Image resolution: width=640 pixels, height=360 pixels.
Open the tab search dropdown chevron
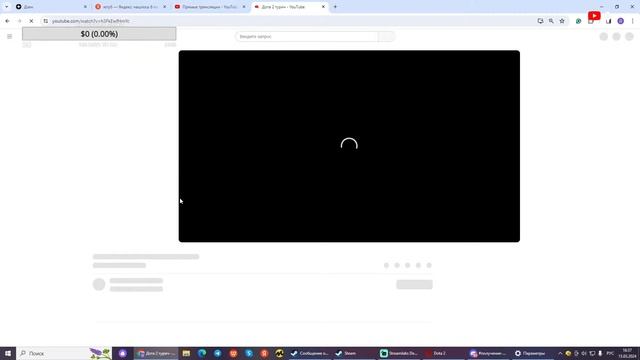tap(7, 7)
